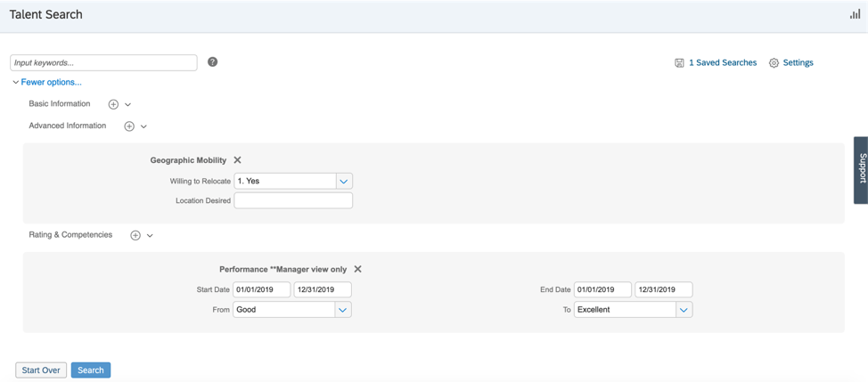
Task: Focus the Location Desired text field
Action: [x=293, y=201]
